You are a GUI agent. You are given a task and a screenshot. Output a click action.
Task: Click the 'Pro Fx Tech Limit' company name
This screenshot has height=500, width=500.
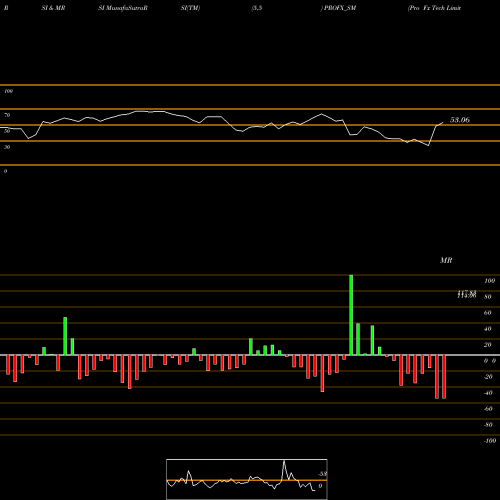[435, 8]
